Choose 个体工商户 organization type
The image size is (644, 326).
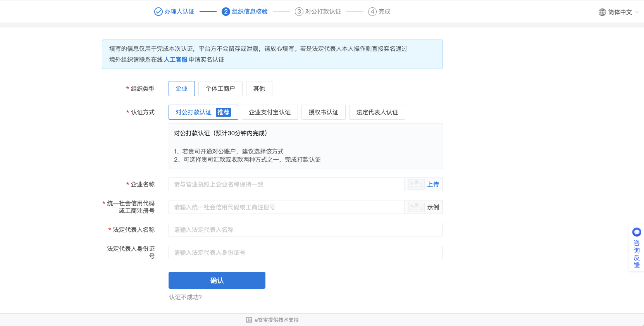click(x=220, y=89)
